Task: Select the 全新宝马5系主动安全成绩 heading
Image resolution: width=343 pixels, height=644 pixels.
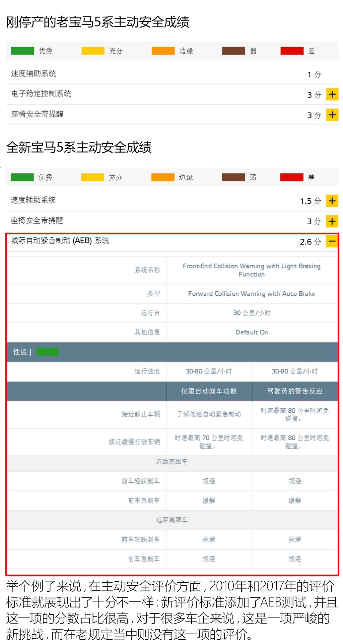Action: 79,148
